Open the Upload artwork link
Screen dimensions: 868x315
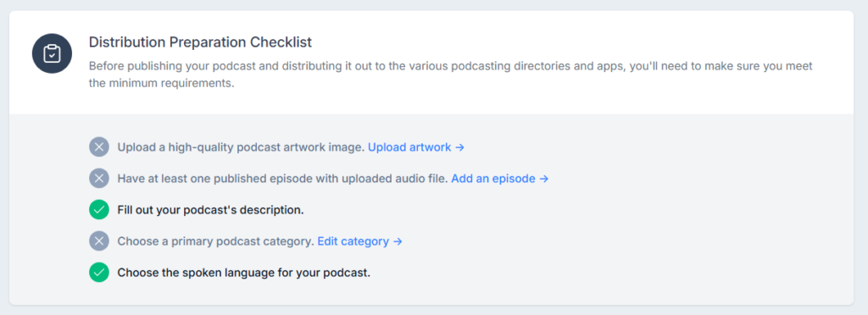click(416, 147)
